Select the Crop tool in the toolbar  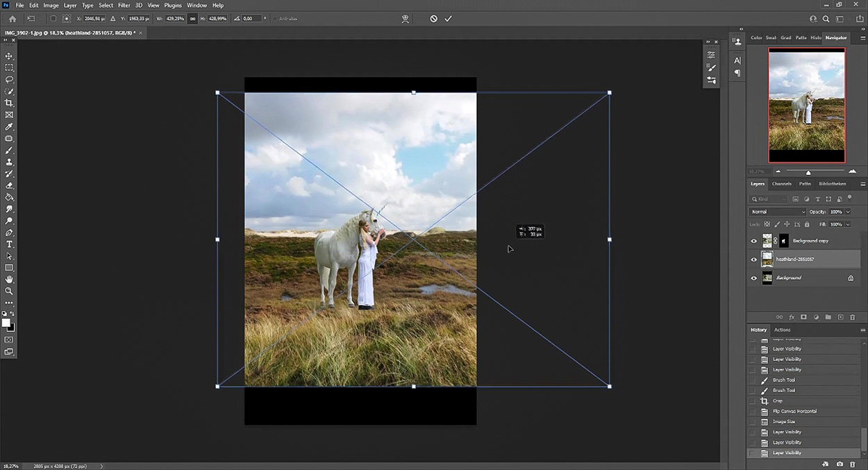[x=9, y=103]
